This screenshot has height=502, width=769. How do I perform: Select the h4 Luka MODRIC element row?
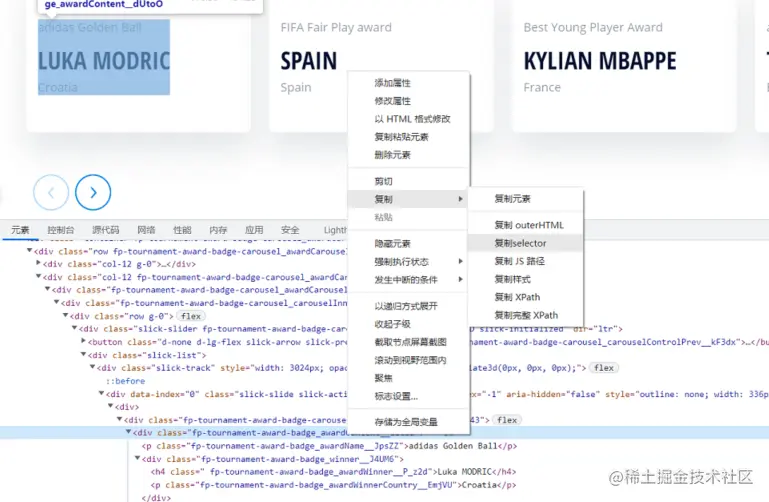(x=333, y=472)
